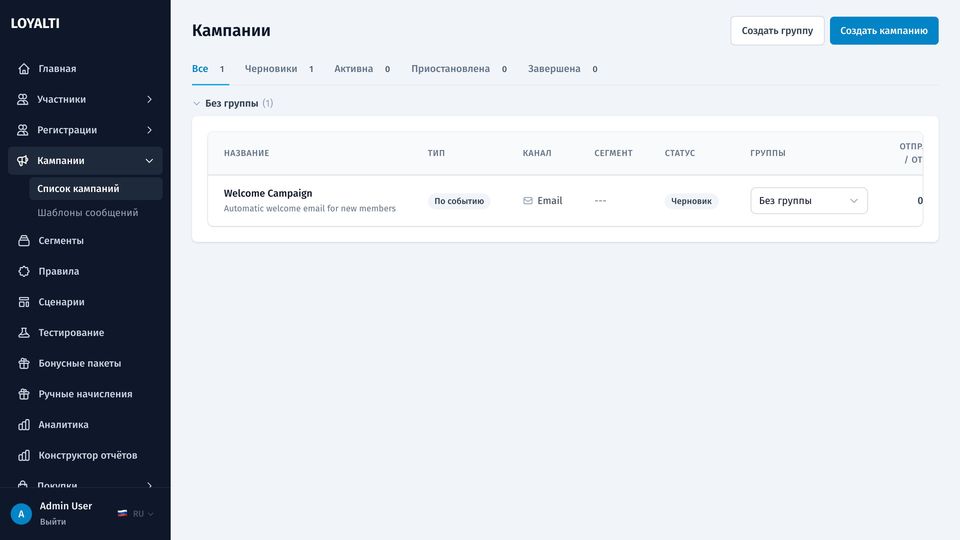The image size is (960, 540).
Task: Expand the Покупки submenu chevron
Action: point(149,486)
